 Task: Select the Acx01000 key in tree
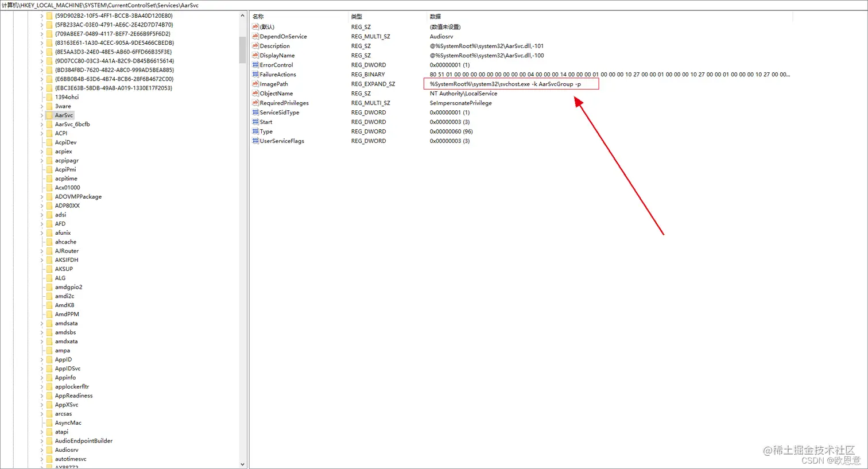67,188
